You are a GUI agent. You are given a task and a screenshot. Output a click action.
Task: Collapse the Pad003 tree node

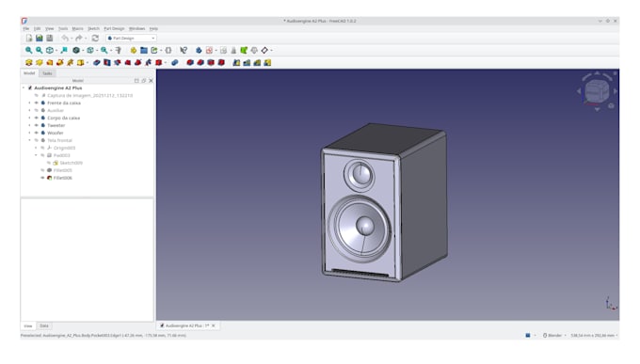pyautogui.click(x=36, y=155)
